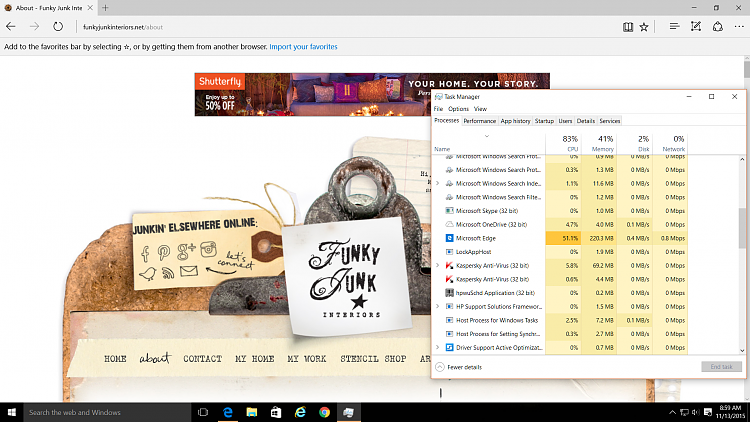Select the Startup tab

click(x=544, y=121)
